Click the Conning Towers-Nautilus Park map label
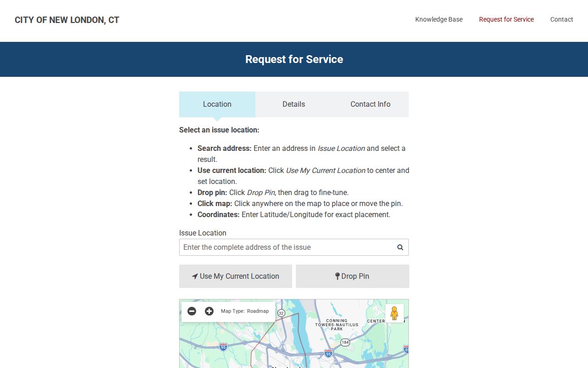The height and width of the screenshot is (368, 588). (337, 325)
